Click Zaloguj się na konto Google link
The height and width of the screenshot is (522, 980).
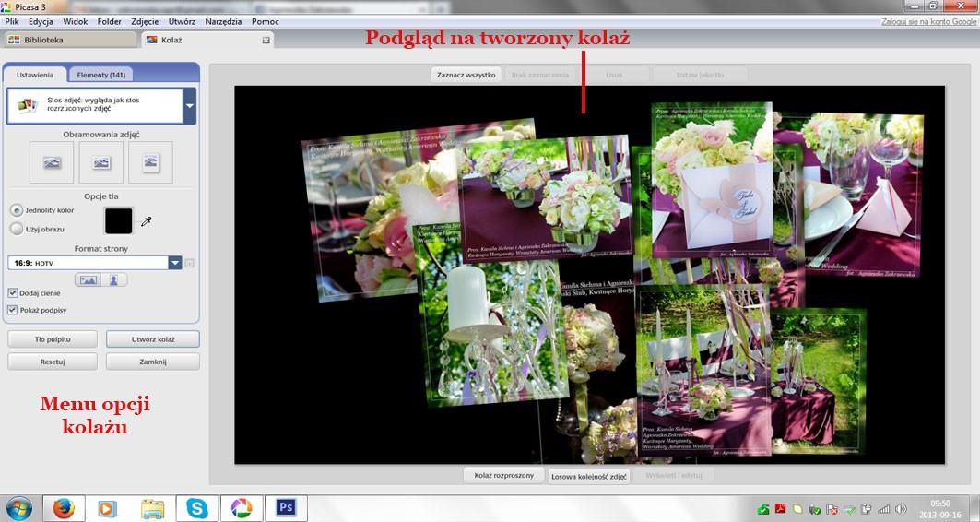[928, 21]
